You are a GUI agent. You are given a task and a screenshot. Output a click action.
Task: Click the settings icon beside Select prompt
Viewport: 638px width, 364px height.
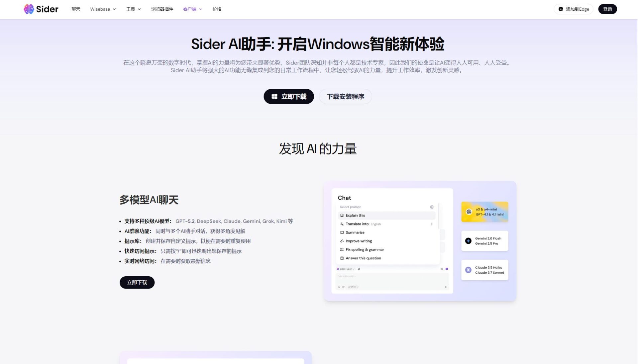click(432, 207)
